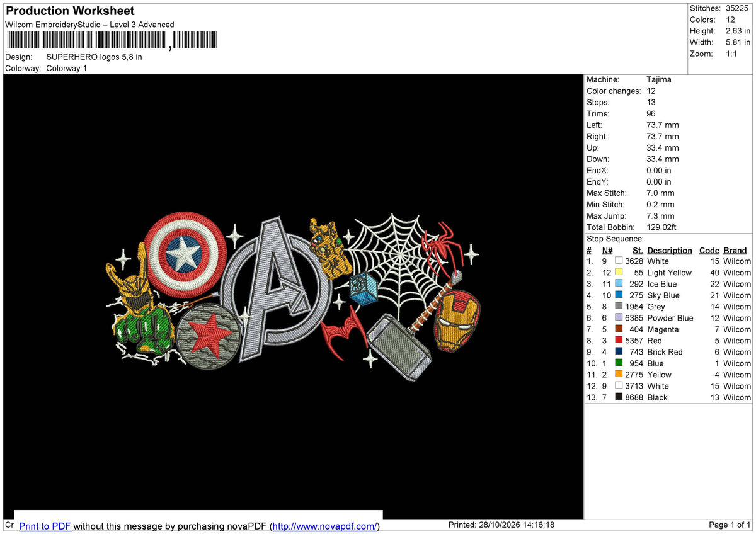The height and width of the screenshot is (534, 756).
Task: Click the Yellow swatch with 2775 stitches
Action: (x=619, y=375)
